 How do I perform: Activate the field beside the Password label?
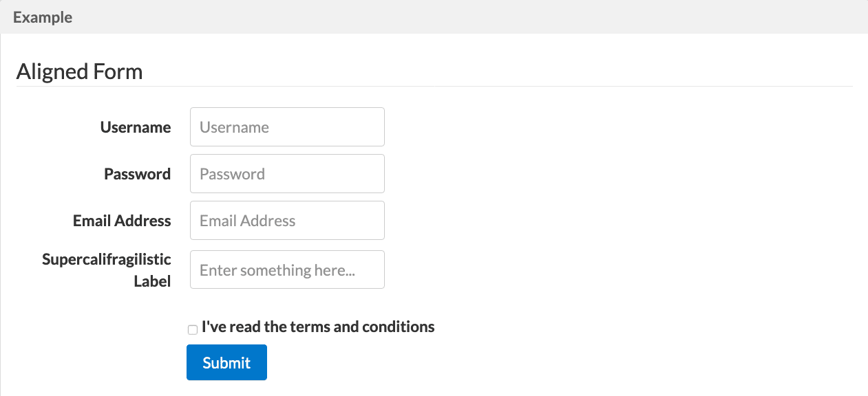(287, 173)
